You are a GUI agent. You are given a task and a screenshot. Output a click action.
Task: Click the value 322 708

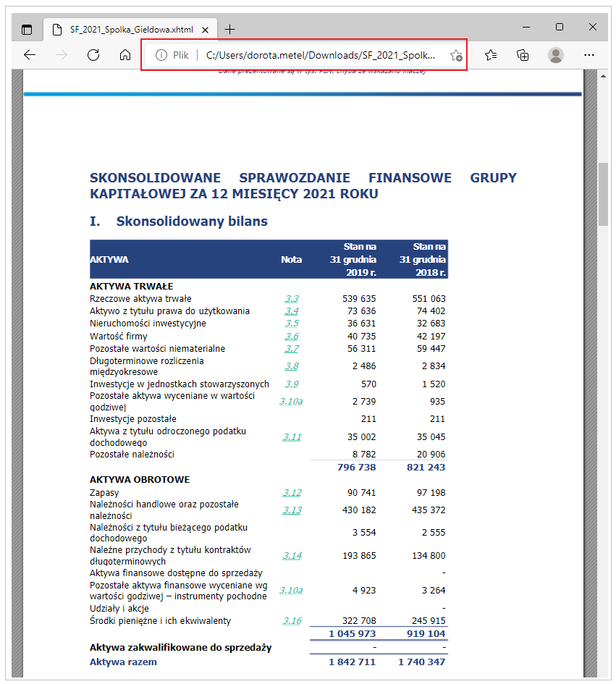[359, 621]
